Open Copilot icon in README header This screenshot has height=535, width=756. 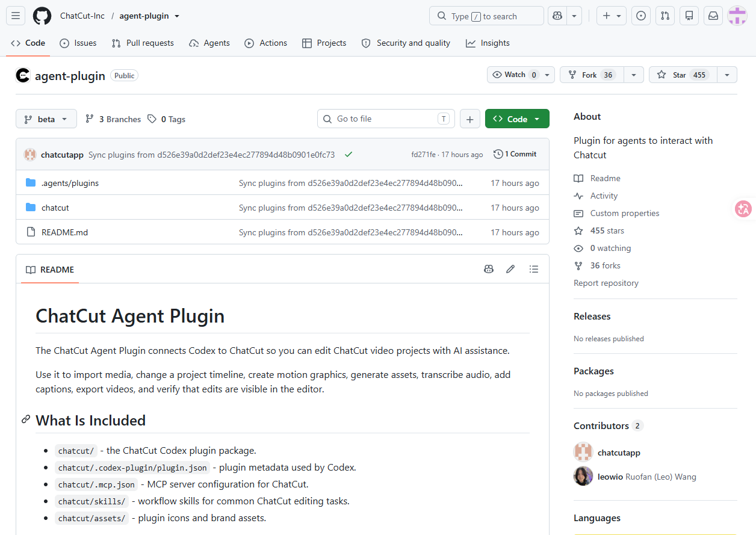[x=489, y=269]
